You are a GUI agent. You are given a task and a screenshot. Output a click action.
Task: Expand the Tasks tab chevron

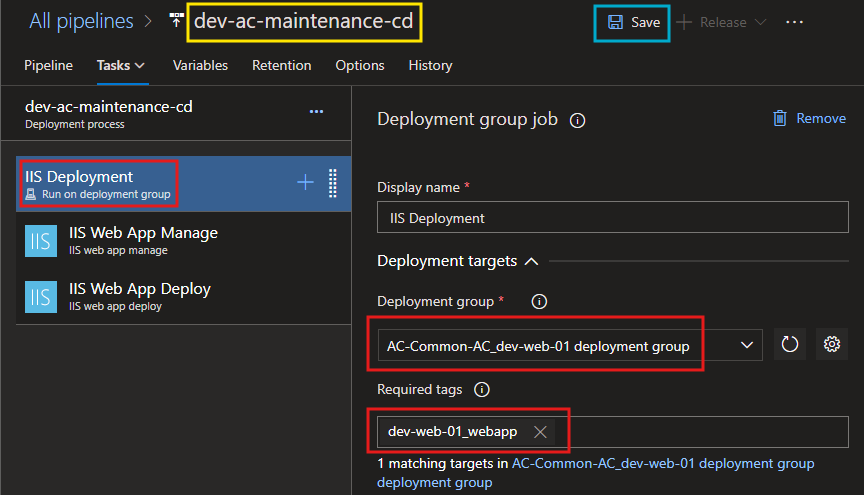(140, 66)
